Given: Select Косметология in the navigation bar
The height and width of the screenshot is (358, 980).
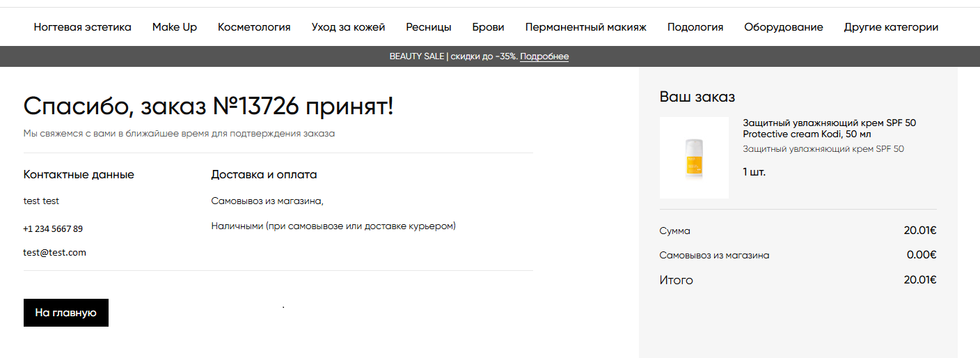Looking at the screenshot, I should point(254,27).
